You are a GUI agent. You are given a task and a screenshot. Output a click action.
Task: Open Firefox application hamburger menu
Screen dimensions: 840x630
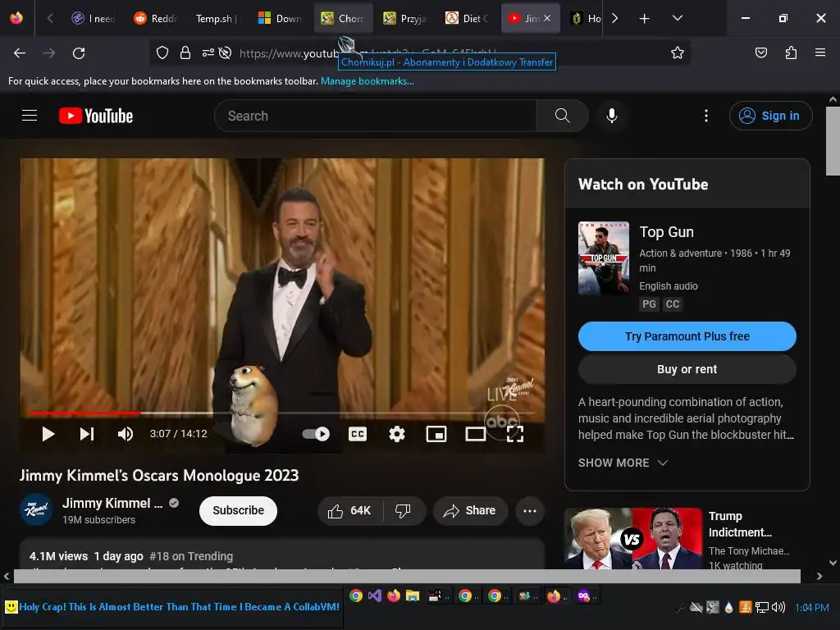(820, 52)
